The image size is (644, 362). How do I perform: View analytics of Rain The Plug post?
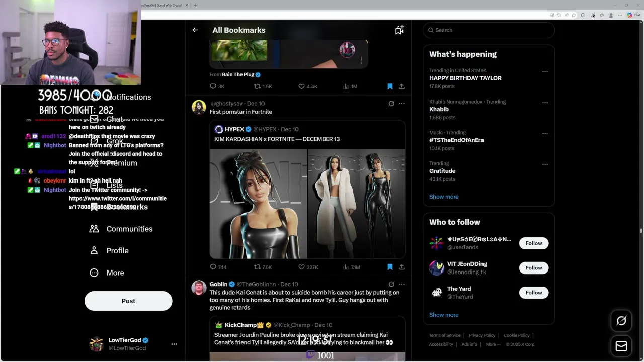point(350,86)
